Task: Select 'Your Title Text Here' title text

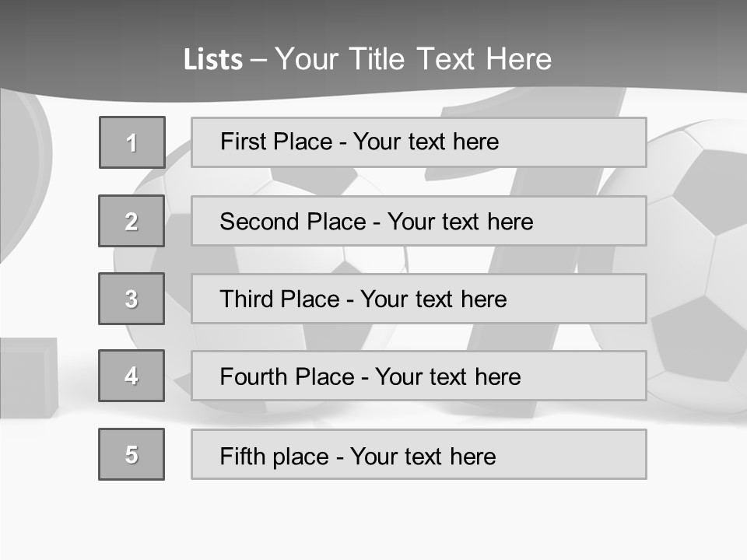Action: (x=413, y=59)
